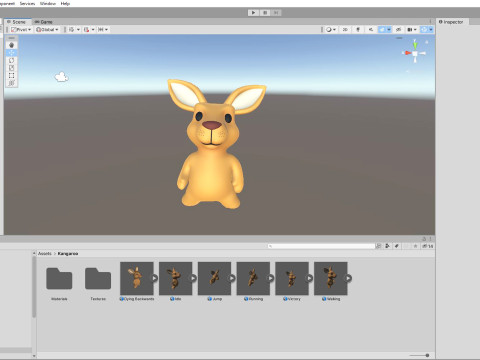
Task: Select the combined Transform tool
Action: [11, 83]
